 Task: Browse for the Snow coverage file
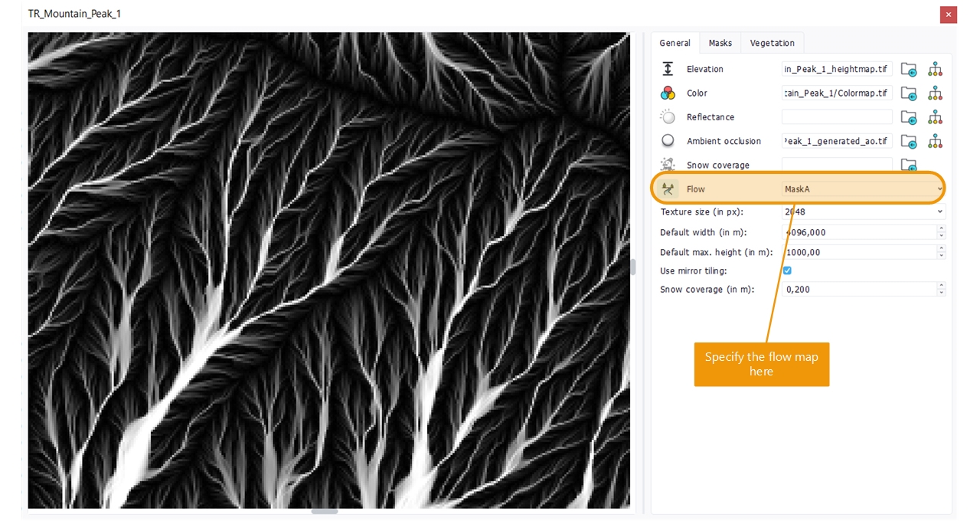909,165
